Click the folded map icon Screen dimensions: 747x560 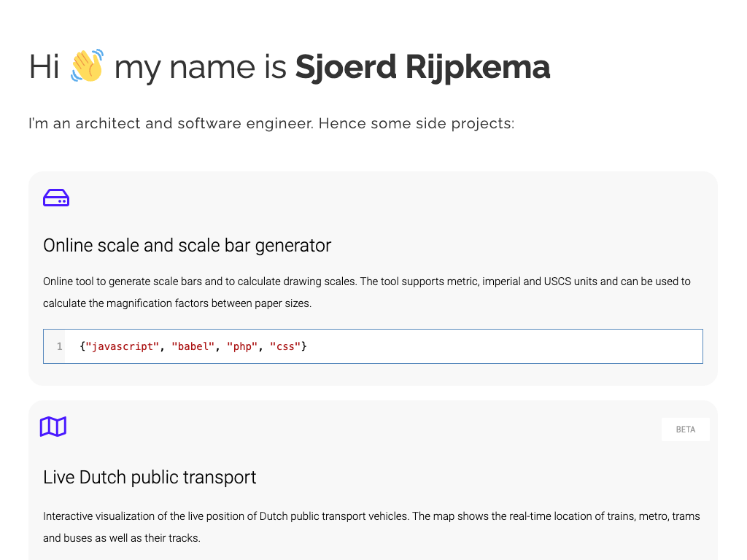pos(53,427)
